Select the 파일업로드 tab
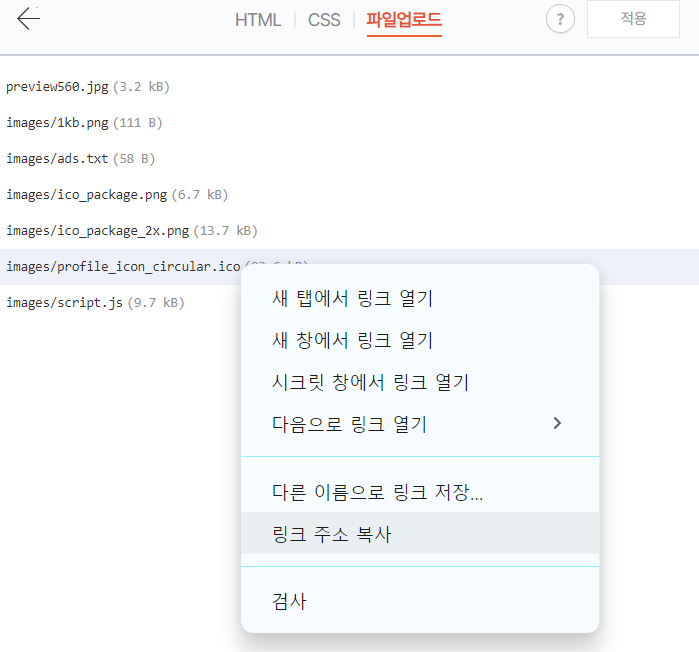The image size is (699, 652). tap(404, 20)
